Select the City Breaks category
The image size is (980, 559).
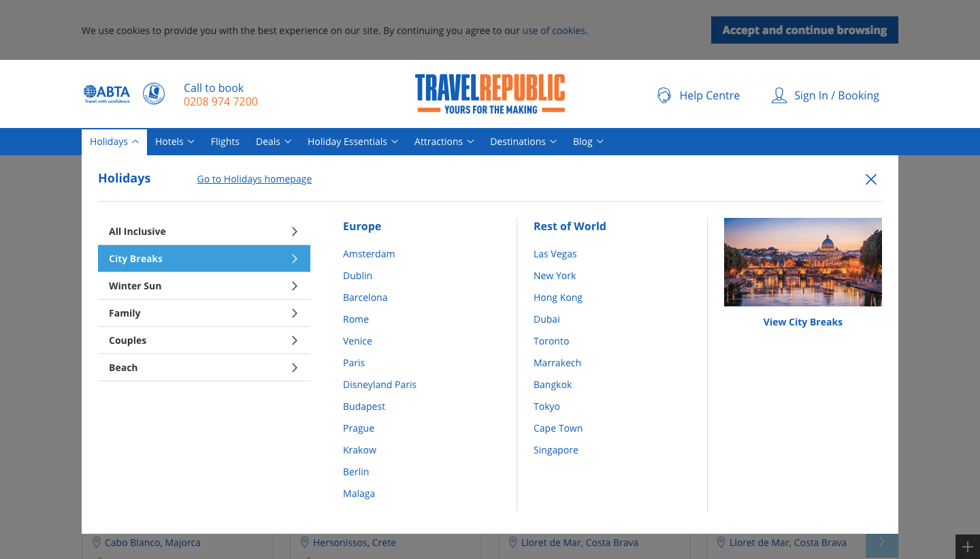click(204, 259)
